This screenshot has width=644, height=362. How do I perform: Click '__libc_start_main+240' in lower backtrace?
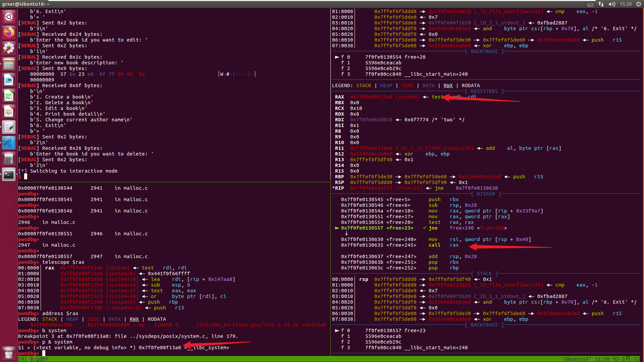coord(436,348)
